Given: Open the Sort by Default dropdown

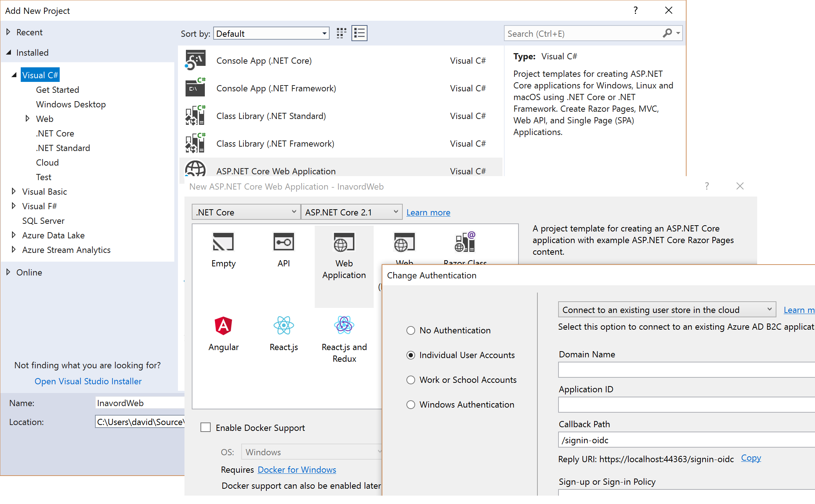Looking at the screenshot, I should click(271, 33).
